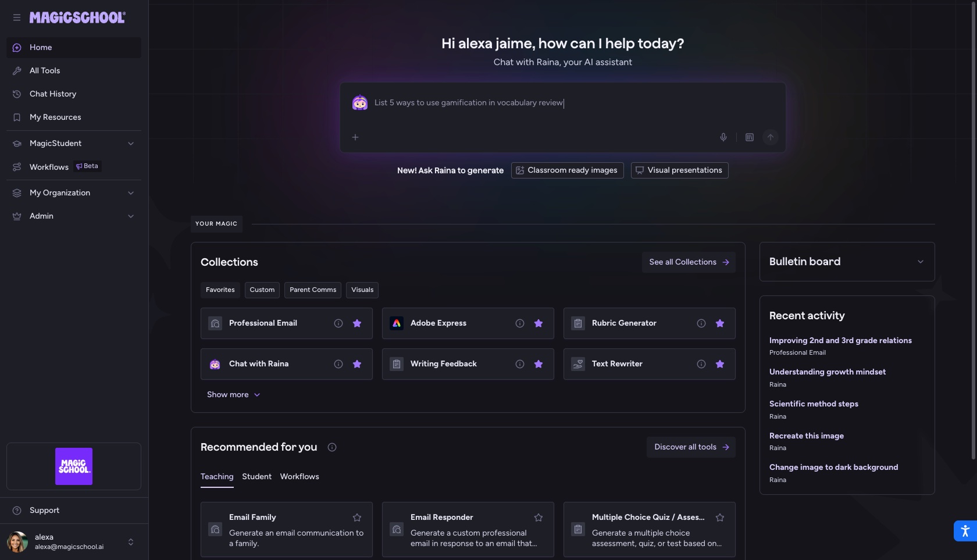Screen dimensions: 977x560
Task: Click the info icon beside Recommended for you
Action: pyautogui.click(x=332, y=447)
